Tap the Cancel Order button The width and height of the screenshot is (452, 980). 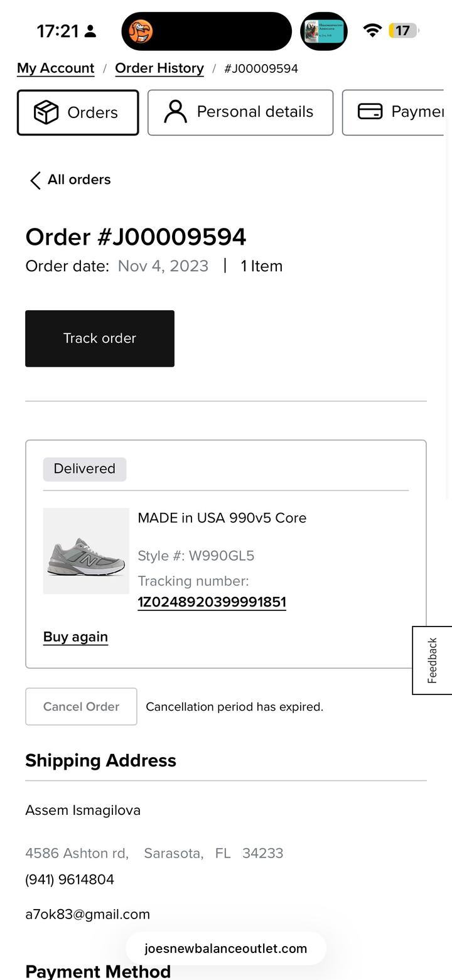click(81, 706)
